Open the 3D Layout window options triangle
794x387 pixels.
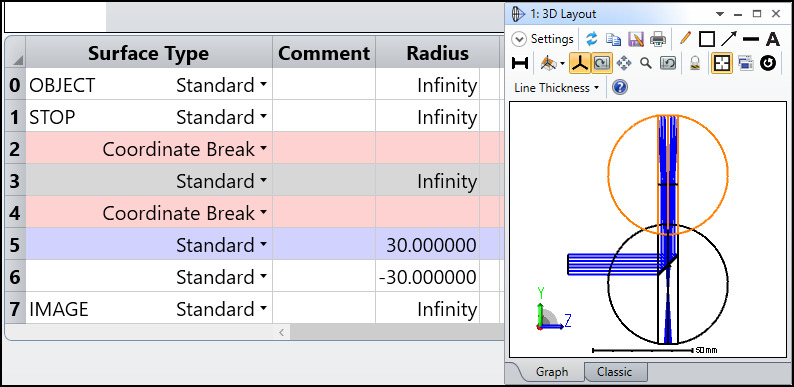tap(720, 14)
